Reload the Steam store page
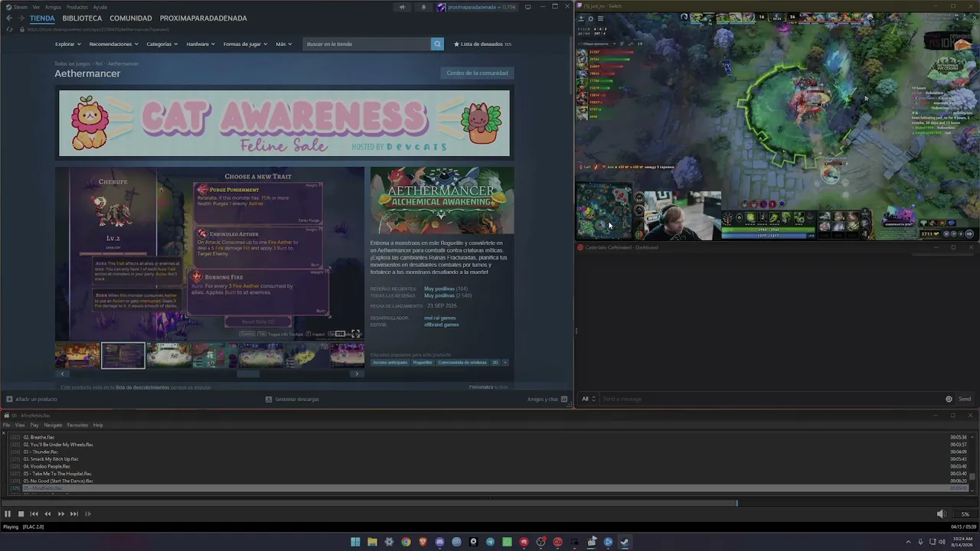 point(9,29)
